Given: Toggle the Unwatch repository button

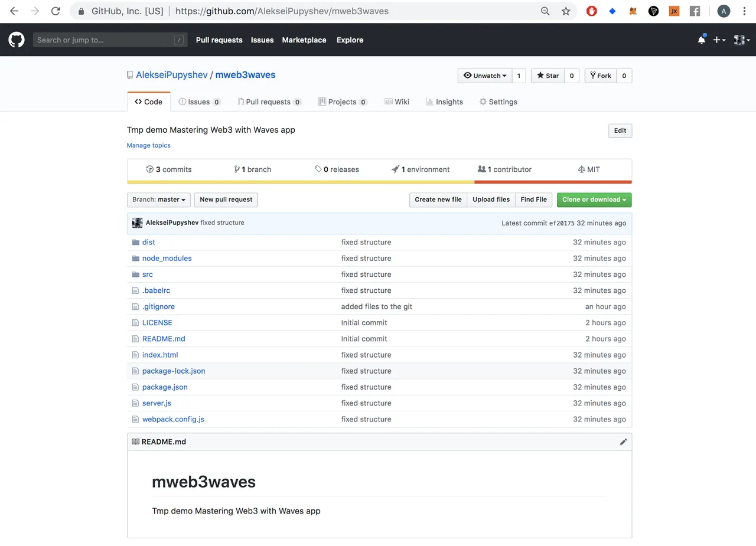Looking at the screenshot, I should point(485,76).
